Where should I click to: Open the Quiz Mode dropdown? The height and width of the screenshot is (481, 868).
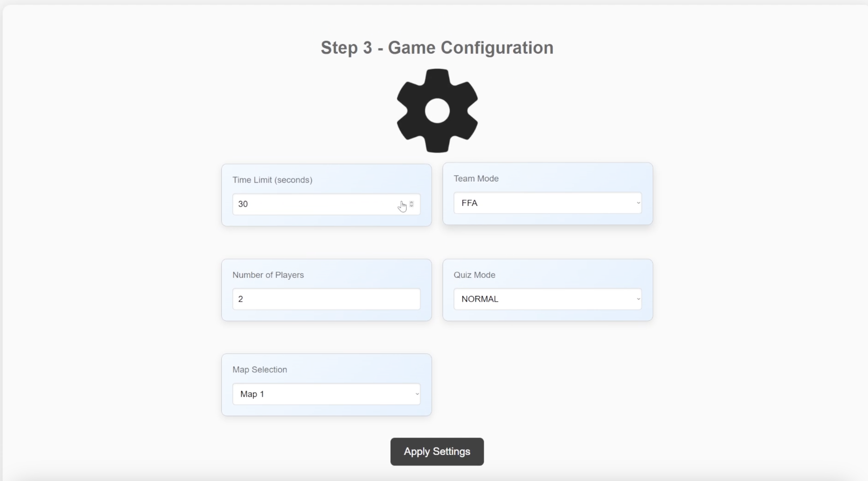tap(547, 299)
